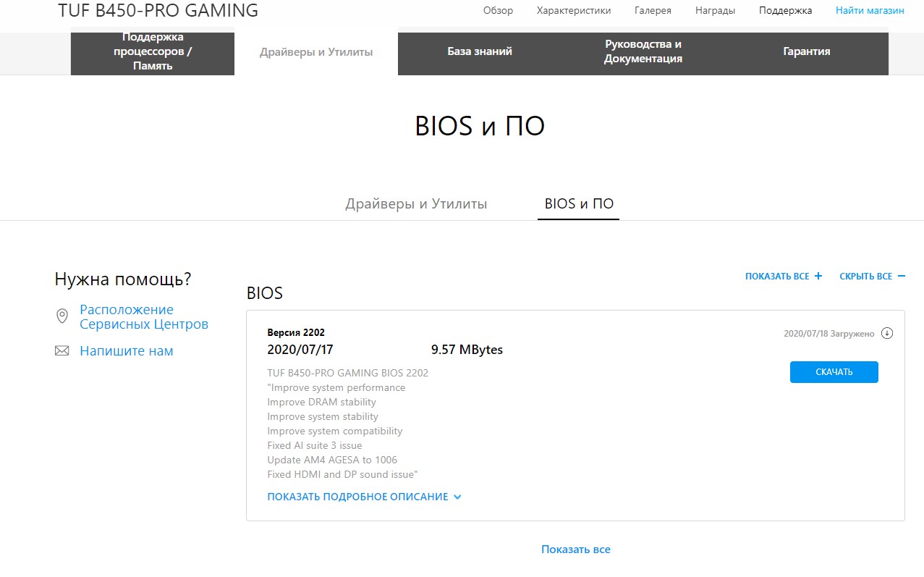
Task: Click the Найти магазин link
Action: point(870,10)
